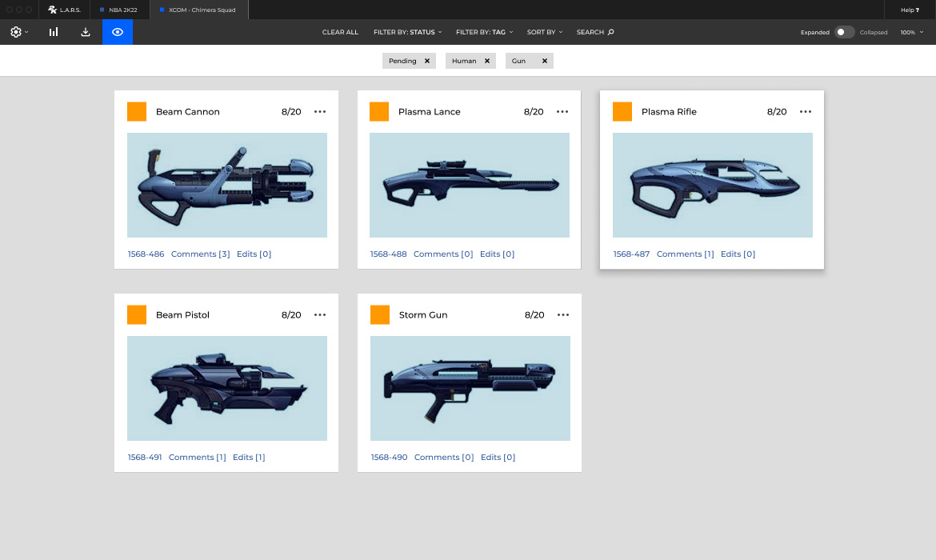The image size is (936, 560).
Task: Click the Clear All button
Action: (x=340, y=32)
